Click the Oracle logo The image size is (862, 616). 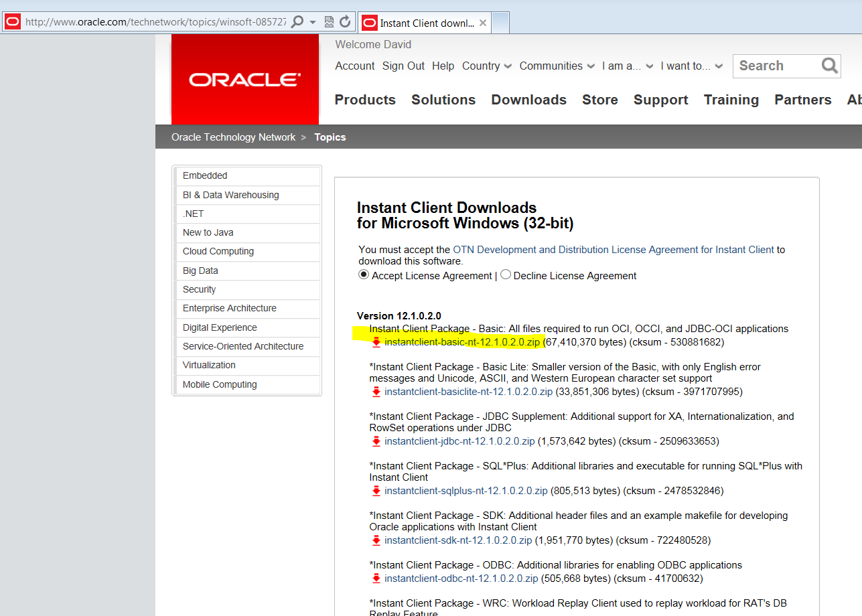(x=244, y=79)
